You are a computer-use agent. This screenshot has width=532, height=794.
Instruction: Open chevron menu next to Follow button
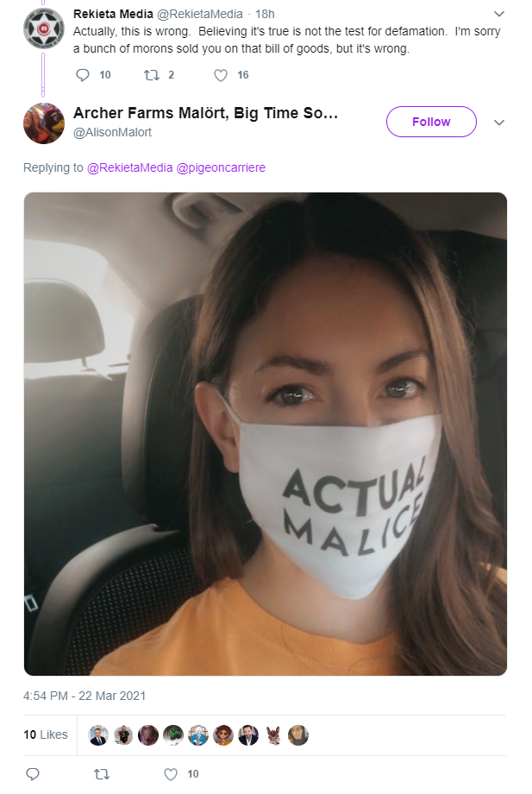(x=498, y=122)
